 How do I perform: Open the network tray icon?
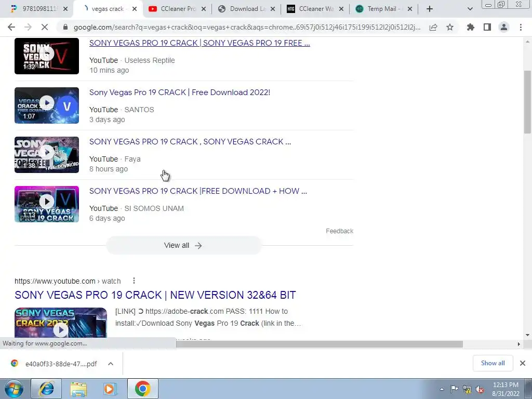[x=467, y=389]
